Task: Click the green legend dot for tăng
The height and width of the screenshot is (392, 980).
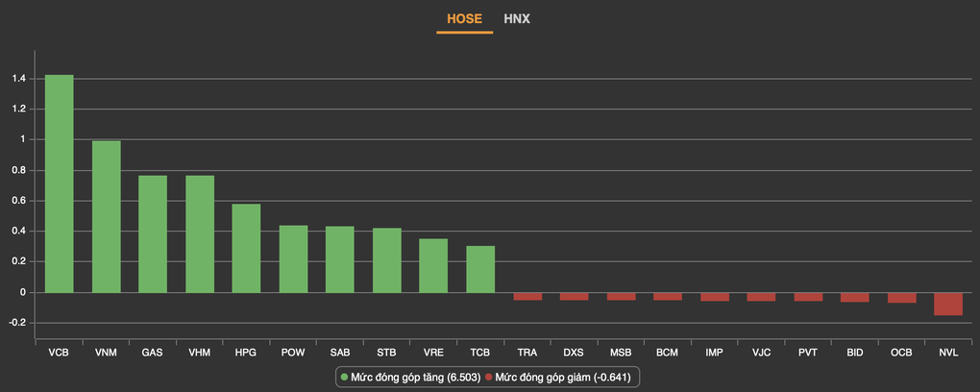Action: (x=344, y=378)
